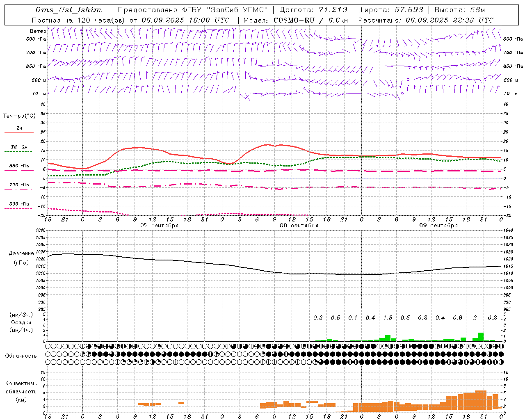Click the station name Oms_Ust_Ishim
525x420 pixels.
click(68, 10)
